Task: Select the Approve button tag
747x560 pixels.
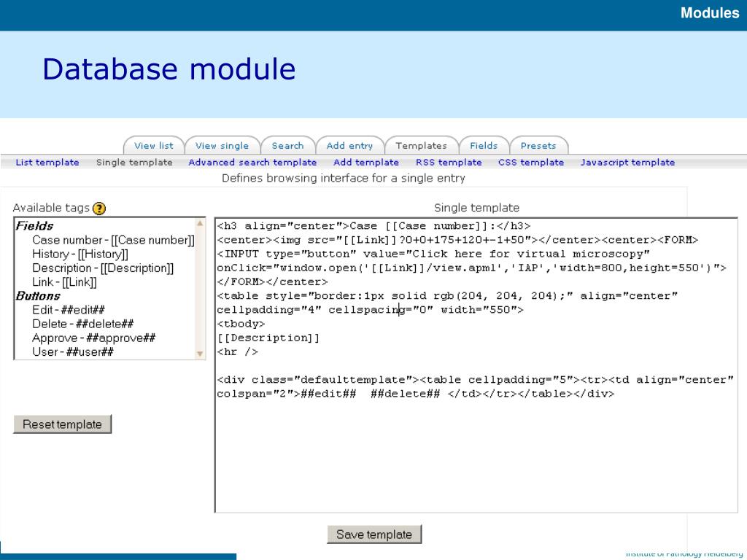Action: 93,338
